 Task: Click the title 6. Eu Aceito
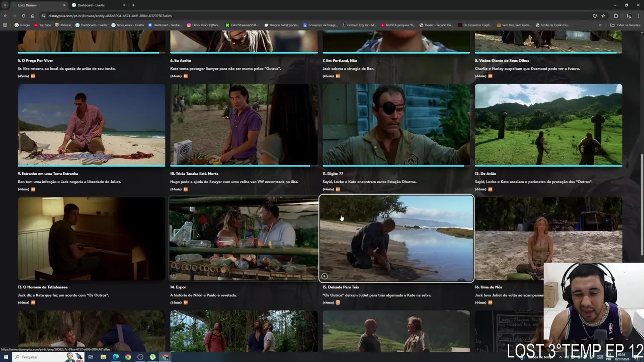pyautogui.click(x=181, y=60)
